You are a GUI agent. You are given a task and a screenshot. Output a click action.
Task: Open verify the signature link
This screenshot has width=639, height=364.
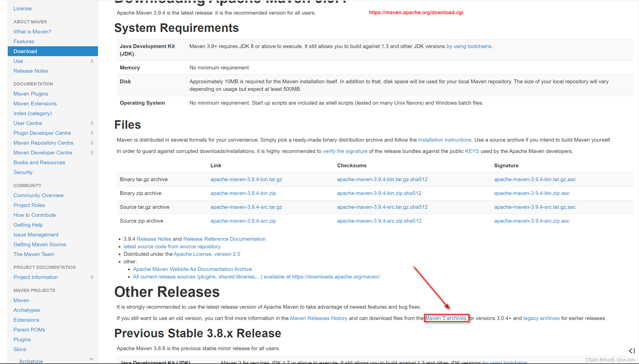point(345,151)
